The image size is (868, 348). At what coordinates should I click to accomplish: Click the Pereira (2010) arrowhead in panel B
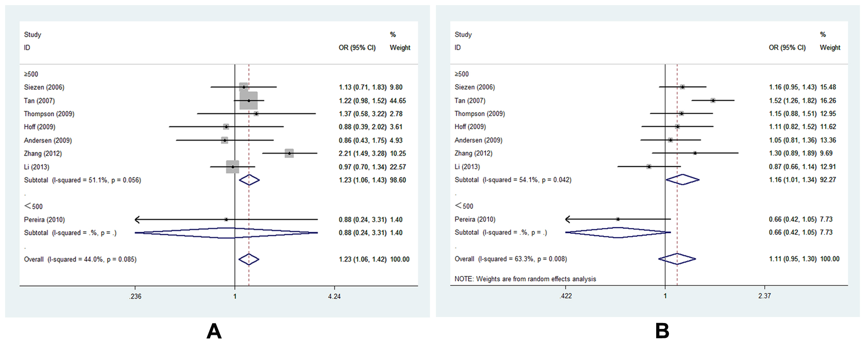(568, 219)
